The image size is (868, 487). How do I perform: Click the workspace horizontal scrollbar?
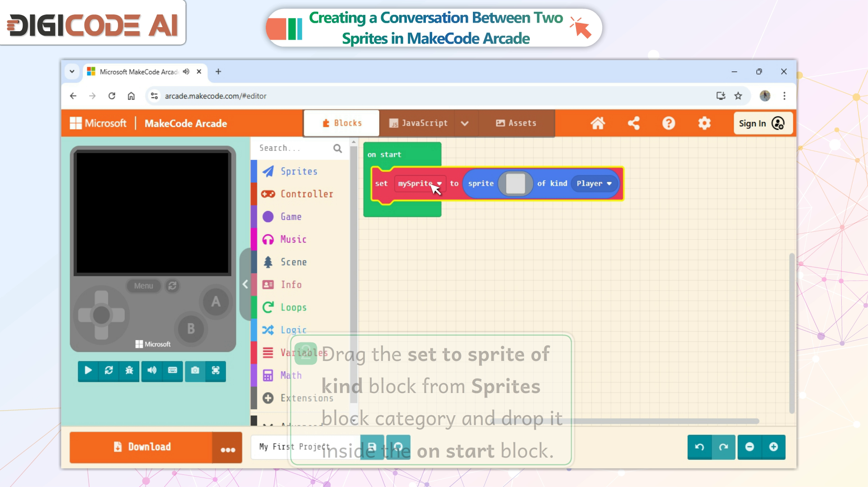tap(625, 421)
